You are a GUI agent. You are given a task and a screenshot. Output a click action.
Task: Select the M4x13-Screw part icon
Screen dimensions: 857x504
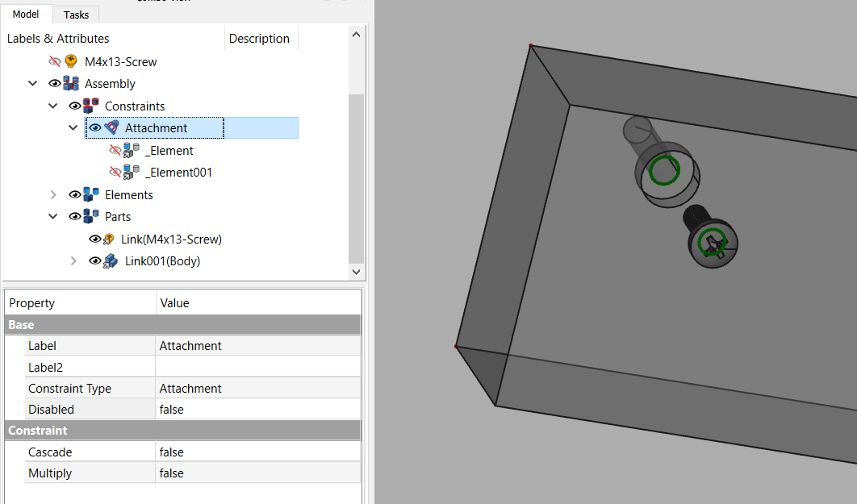click(x=69, y=60)
